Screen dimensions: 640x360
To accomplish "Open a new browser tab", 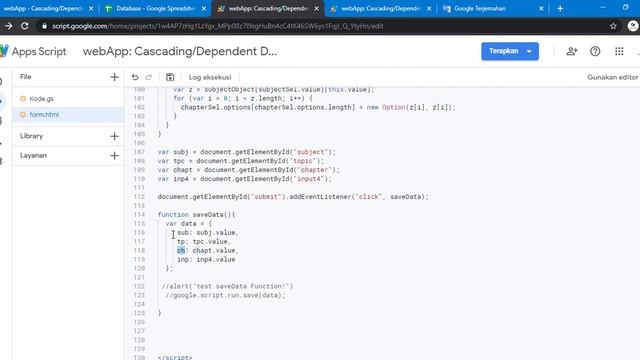I will click(560, 9).
